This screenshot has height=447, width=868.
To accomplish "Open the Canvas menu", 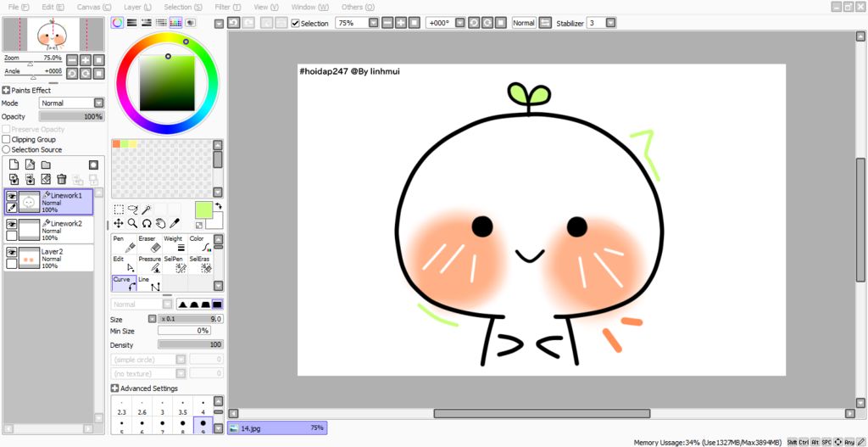I will 93,7.
